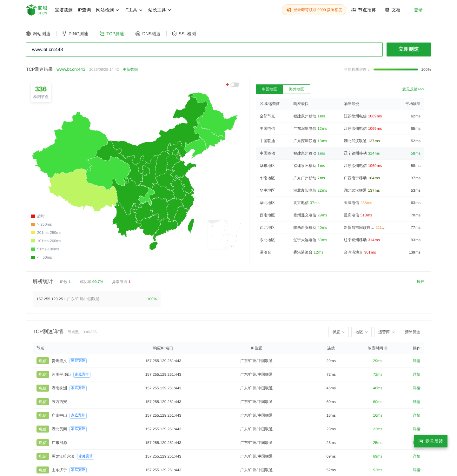The width and height of the screenshot is (457, 476).
Task: Expand the 网站检测 menu
Action: (108, 10)
